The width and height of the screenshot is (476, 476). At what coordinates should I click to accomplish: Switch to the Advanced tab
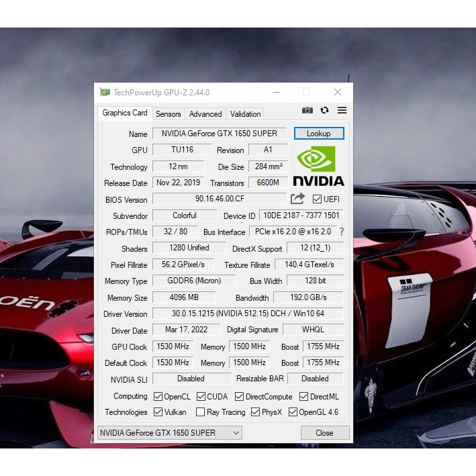coord(205,114)
